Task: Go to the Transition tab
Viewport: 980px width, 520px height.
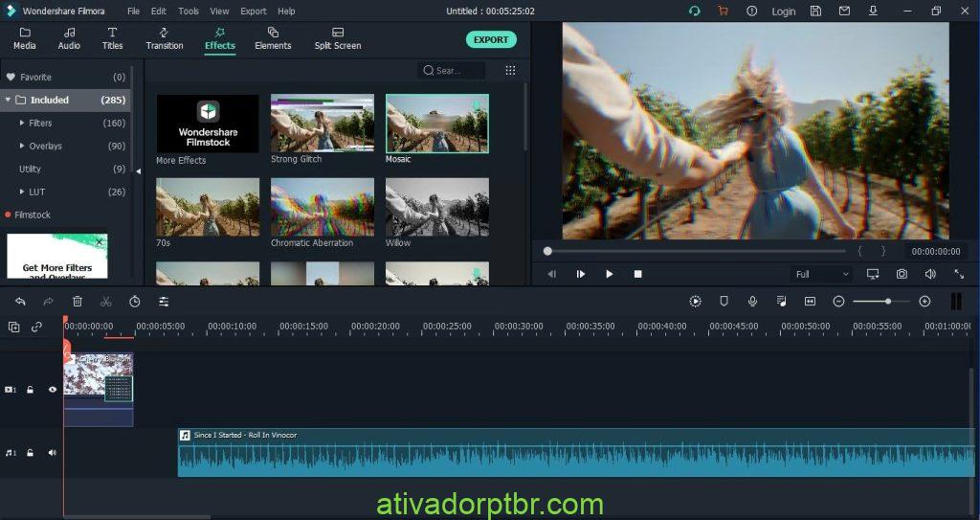Action: click(x=165, y=39)
